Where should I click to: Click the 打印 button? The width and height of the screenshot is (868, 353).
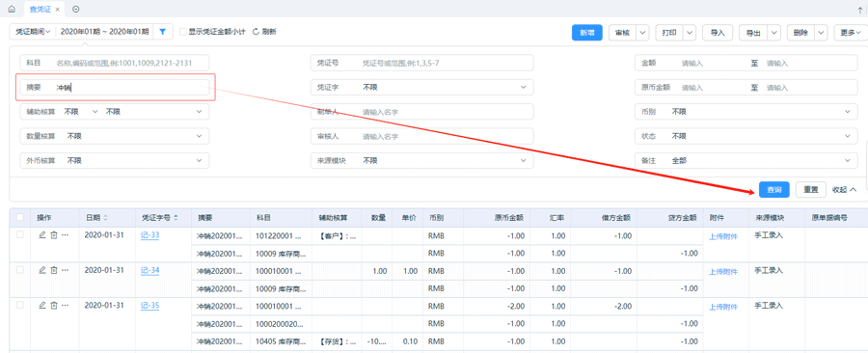click(x=668, y=33)
